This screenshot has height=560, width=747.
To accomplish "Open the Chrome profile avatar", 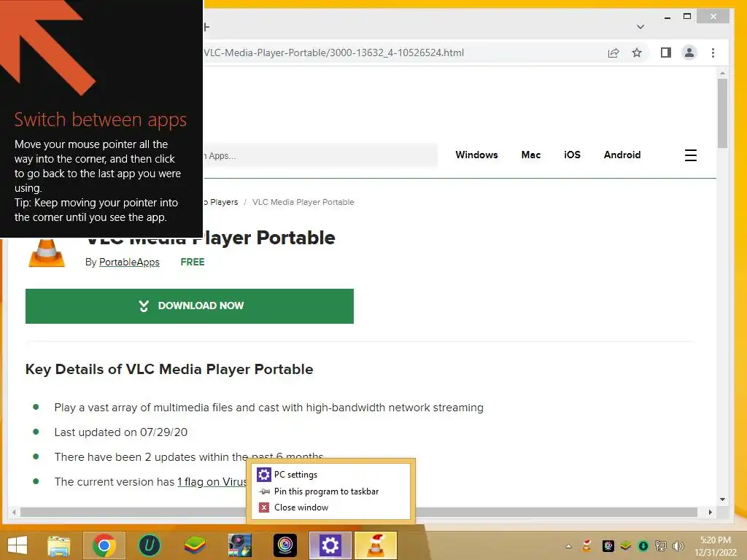I will [689, 52].
